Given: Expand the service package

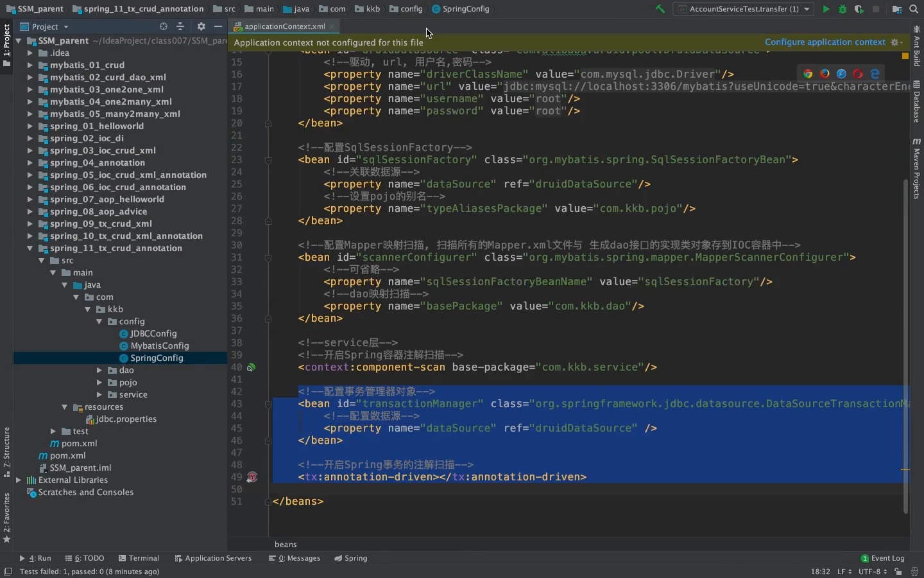Looking at the screenshot, I should tap(99, 394).
